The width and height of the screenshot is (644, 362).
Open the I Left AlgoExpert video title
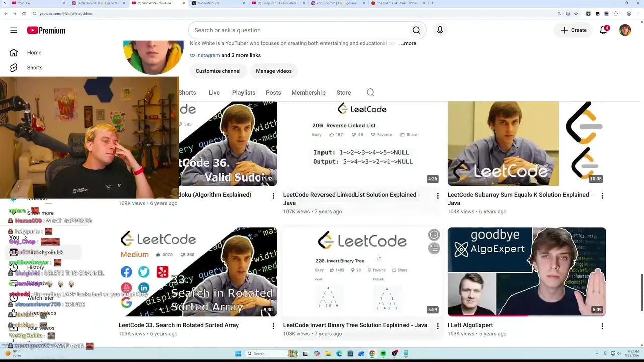click(470, 325)
